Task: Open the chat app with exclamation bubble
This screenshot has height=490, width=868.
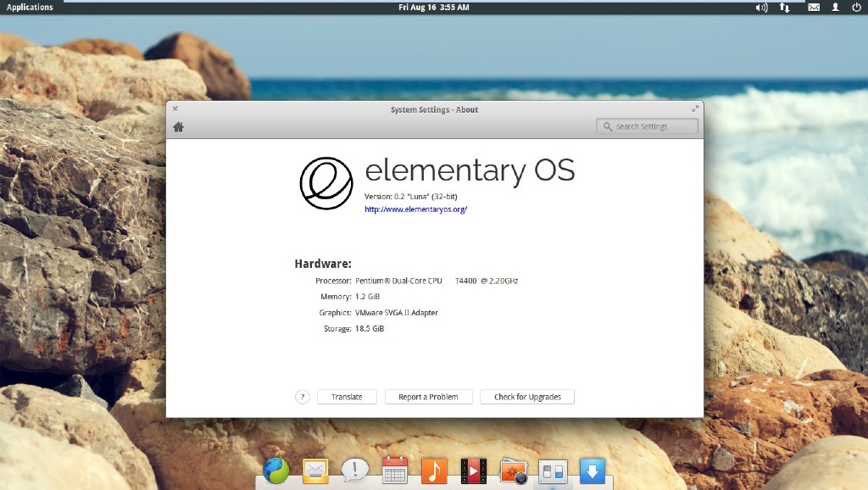Action: click(x=355, y=471)
